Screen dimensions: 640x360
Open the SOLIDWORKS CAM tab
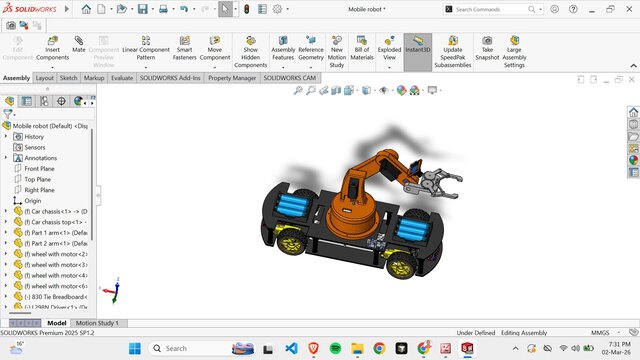pyautogui.click(x=289, y=78)
